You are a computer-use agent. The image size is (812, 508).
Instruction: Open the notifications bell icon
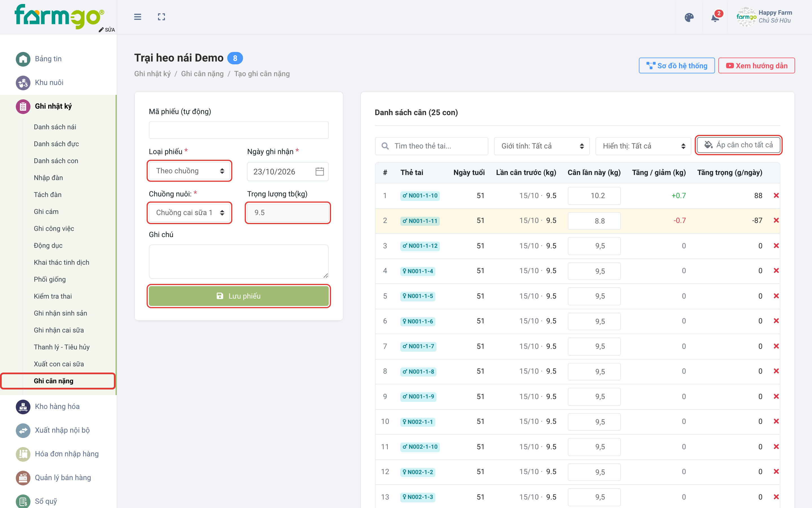[x=715, y=17]
